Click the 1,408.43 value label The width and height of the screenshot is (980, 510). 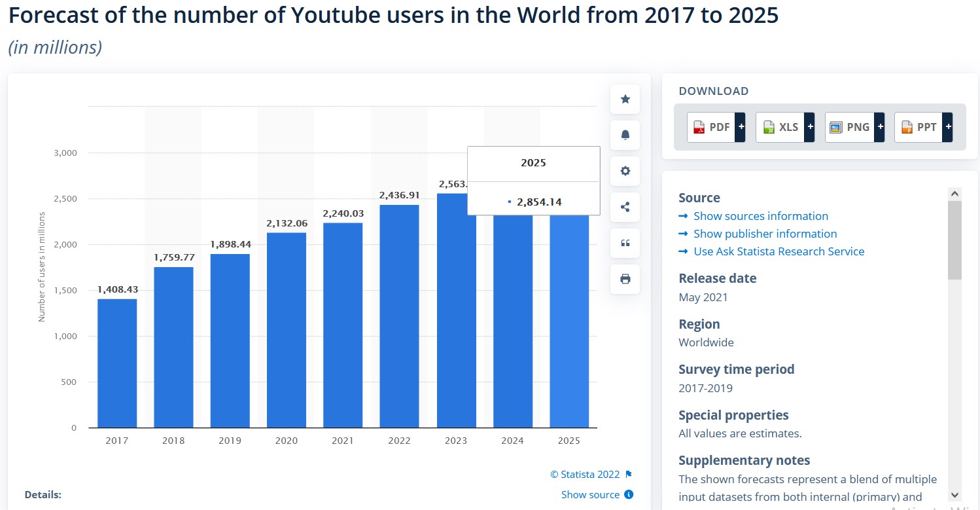[x=118, y=289]
